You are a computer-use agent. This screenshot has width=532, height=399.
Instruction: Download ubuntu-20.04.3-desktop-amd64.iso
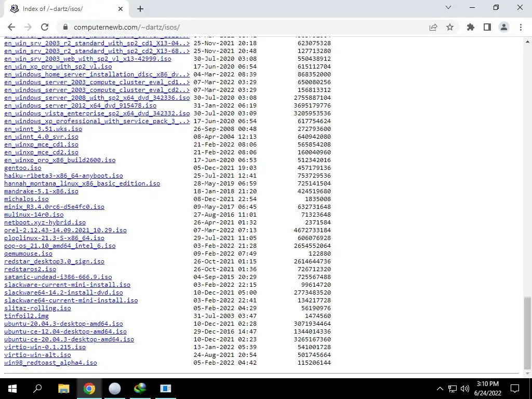click(x=63, y=324)
